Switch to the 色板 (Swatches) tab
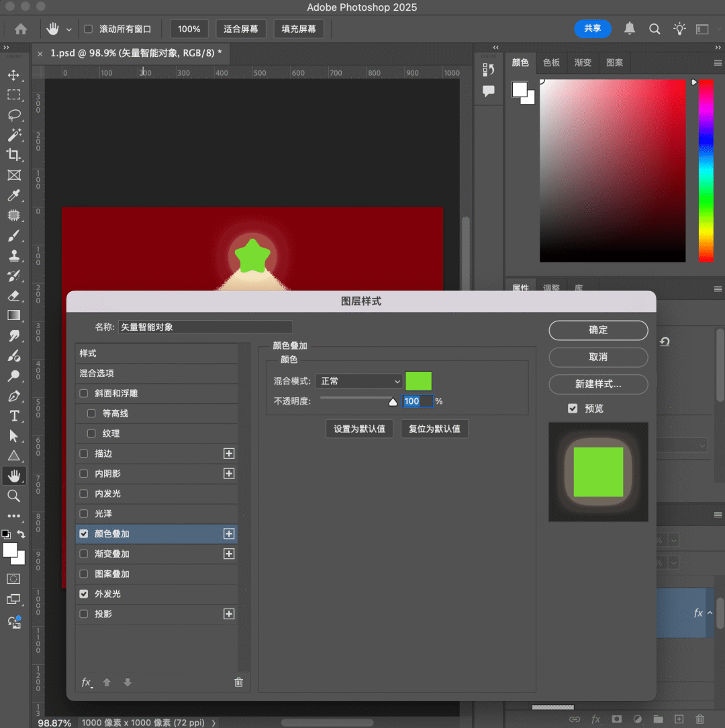 pos(551,62)
